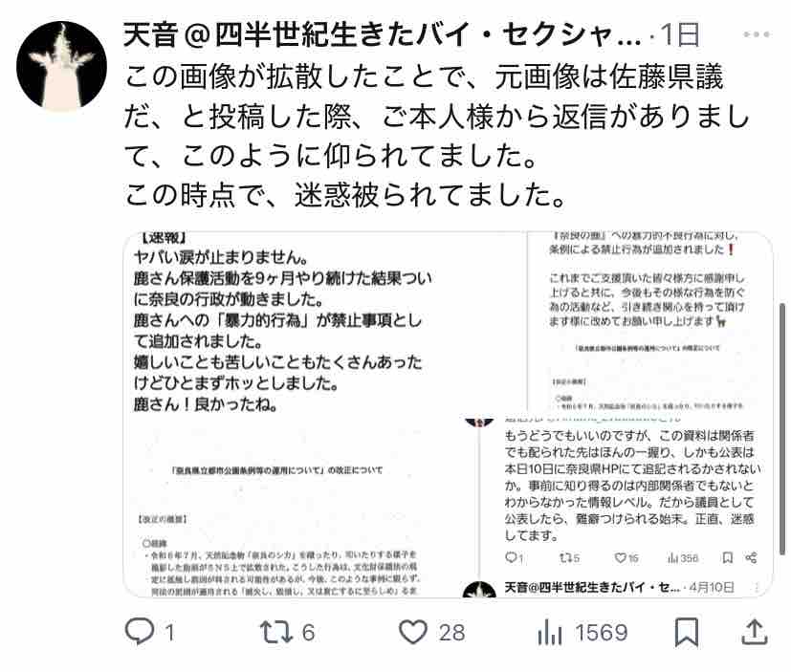The image size is (791, 672).
Task: Click the embedded share icon in quoted reply
Action: pyautogui.click(x=751, y=557)
